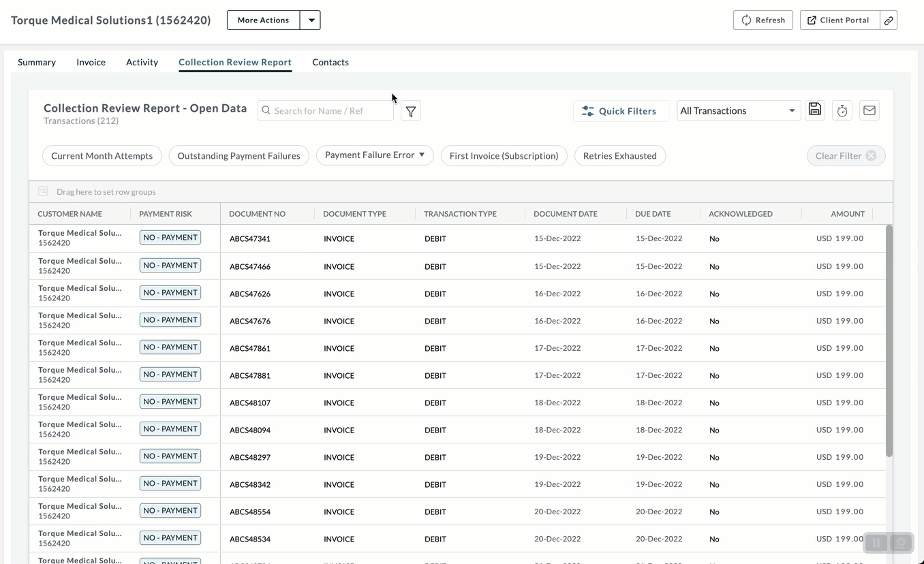Select document ABCS47881
924x564 pixels.
click(250, 375)
